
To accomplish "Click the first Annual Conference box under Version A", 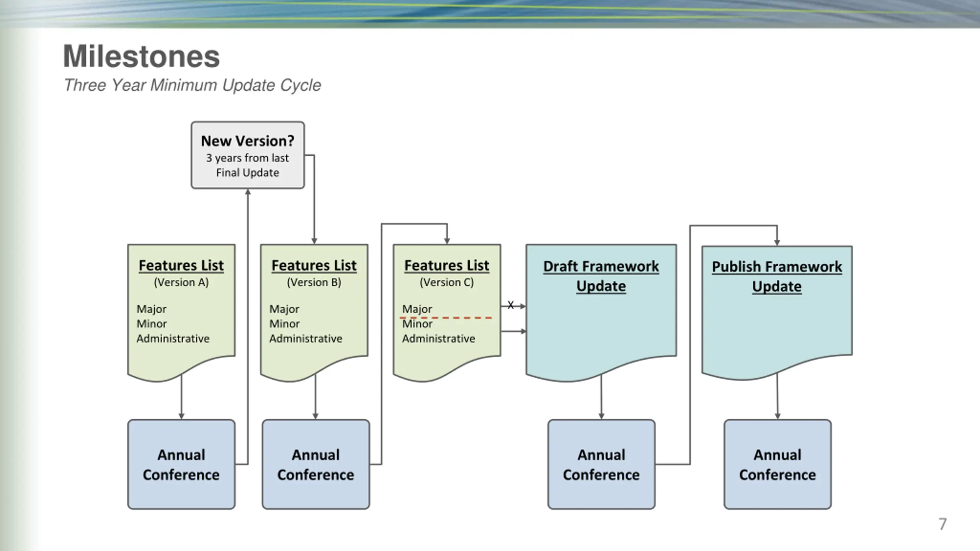I will (181, 464).
